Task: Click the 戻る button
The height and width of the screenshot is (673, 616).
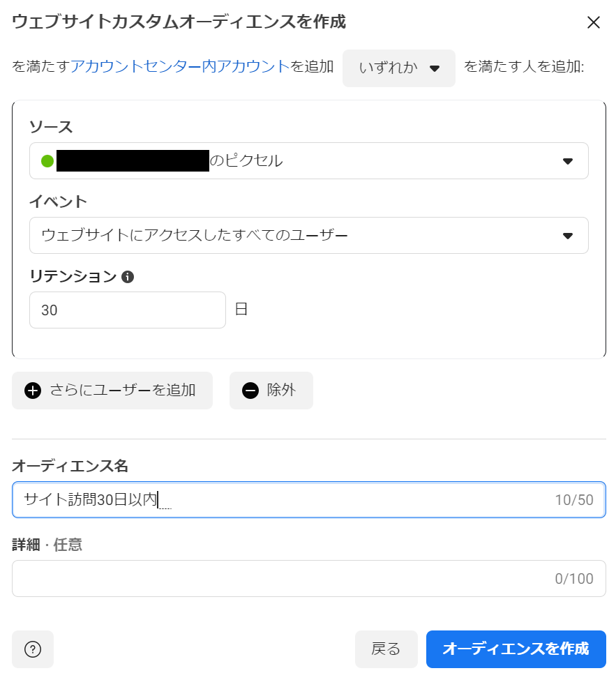Action: [386, 649]
